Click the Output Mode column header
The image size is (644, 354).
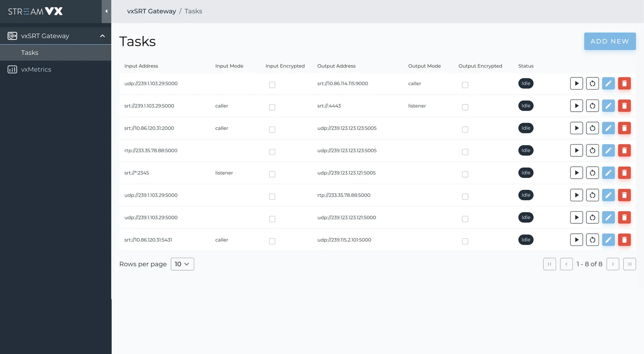425,66
